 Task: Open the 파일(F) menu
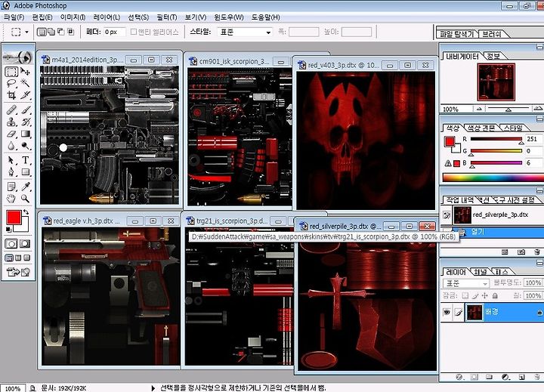[14, 17]
